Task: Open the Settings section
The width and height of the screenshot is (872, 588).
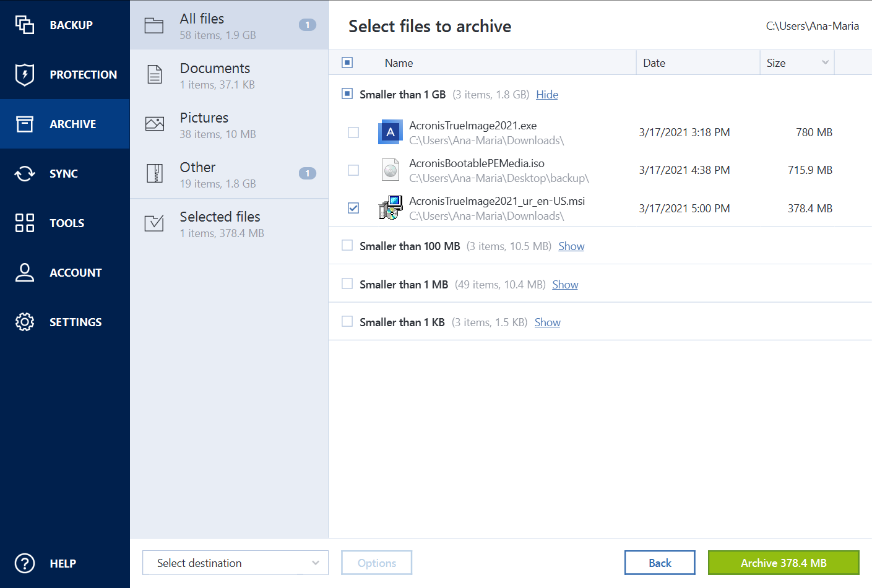Action: point(65,322)
